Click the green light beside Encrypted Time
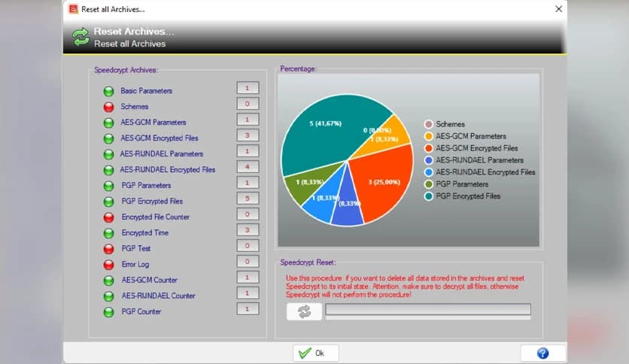Screen dimensions: 629x364 (108, 233)
